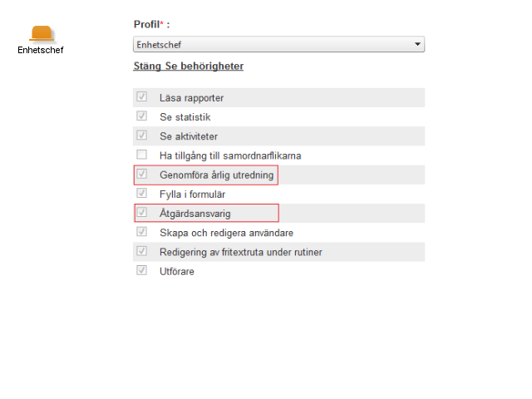Enable Ha tillgång till samordnarflikarna checkbox

coord(141,155)
